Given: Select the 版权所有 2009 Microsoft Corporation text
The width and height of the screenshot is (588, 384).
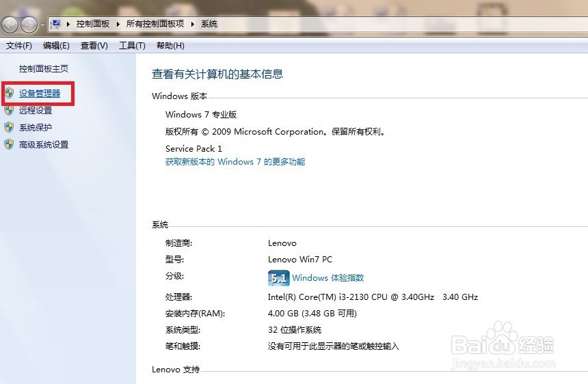Looking at the screenshot, I should pyautogui.click(x=276, y=132).
